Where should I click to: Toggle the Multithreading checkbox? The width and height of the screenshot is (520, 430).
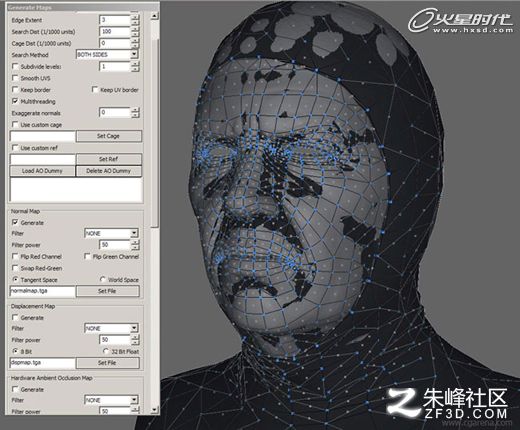coord(15,101)
